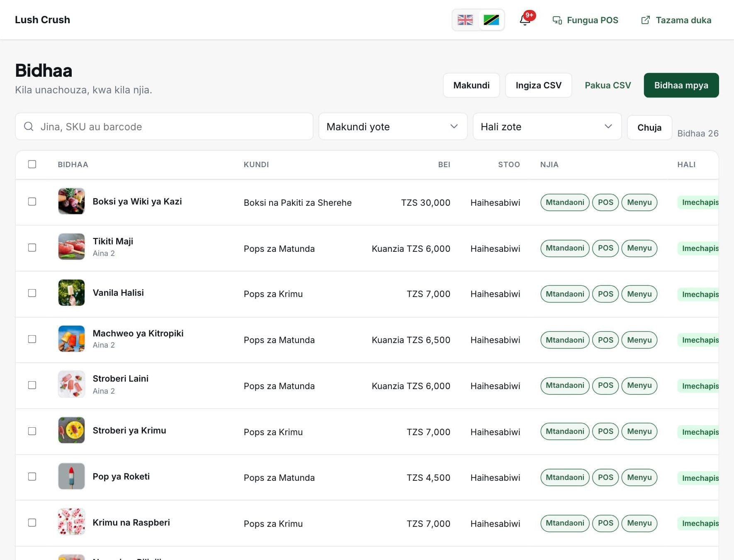
Task: Click the Vanila Halisi product name
Action: click(118, 293)
